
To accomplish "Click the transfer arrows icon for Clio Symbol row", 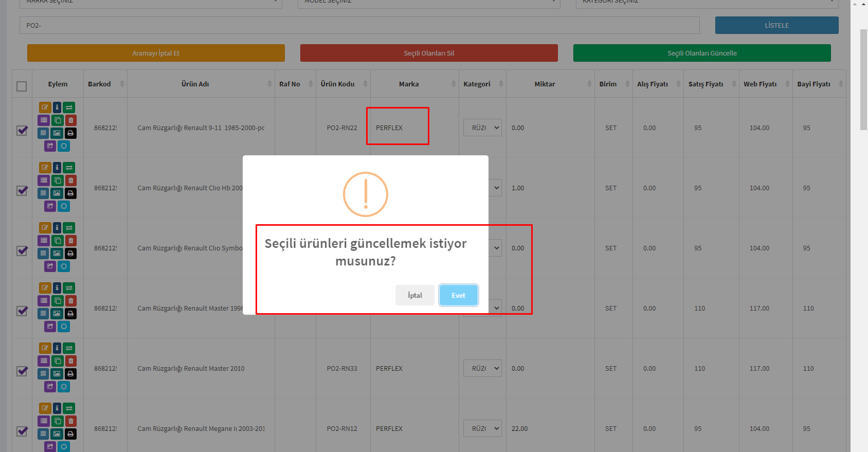I will 69,228.
